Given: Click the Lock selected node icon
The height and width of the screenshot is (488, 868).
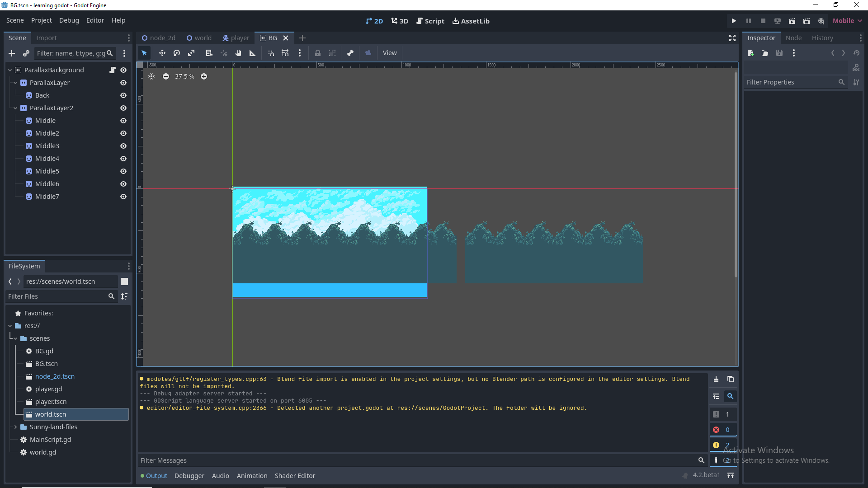Looking at the screenshot, I should [318, 53].
